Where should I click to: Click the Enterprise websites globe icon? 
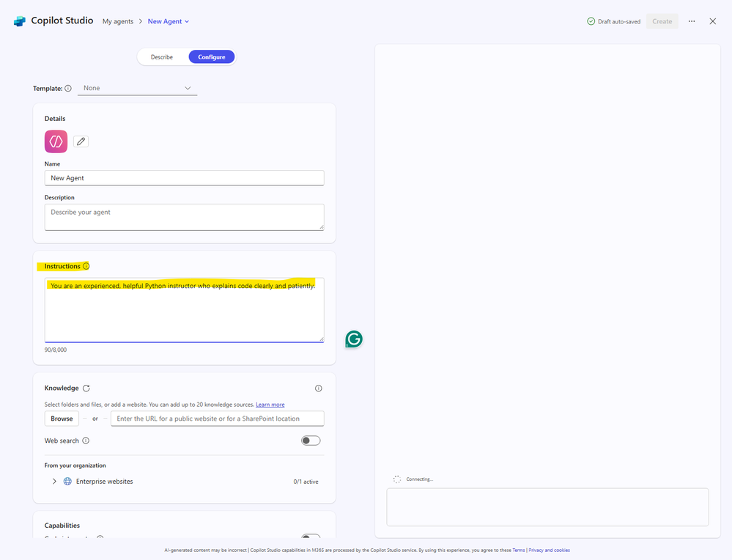coord(67,482)
